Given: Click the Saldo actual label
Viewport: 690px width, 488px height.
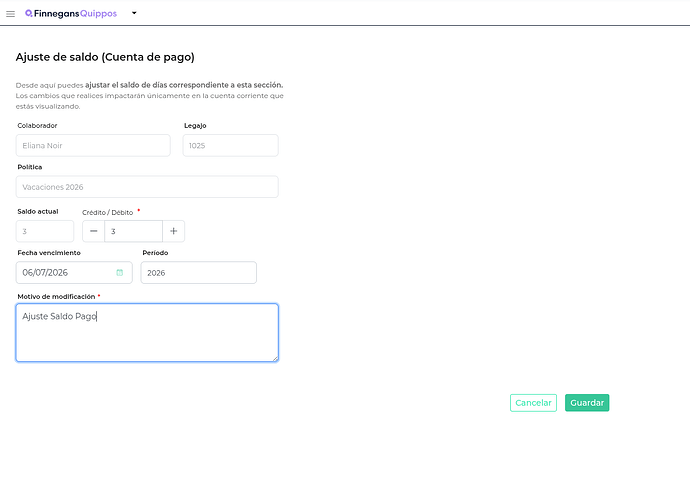Looking at the screenshot, I should pyautogui.click(x=38, y=211).
